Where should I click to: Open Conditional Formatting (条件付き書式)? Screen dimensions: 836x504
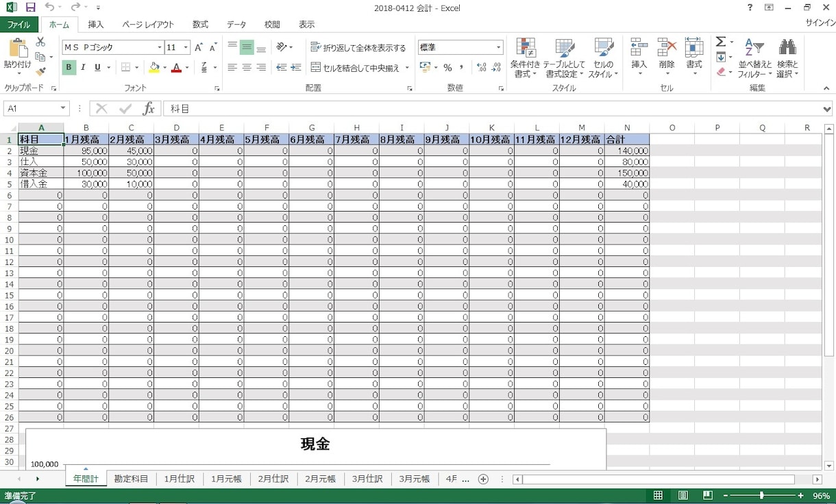[x=526, y=58]
